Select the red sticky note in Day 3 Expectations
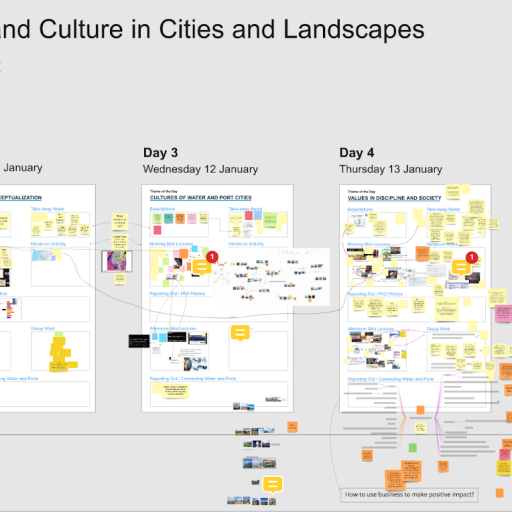The image size is (512, 512). click(157, 230)
